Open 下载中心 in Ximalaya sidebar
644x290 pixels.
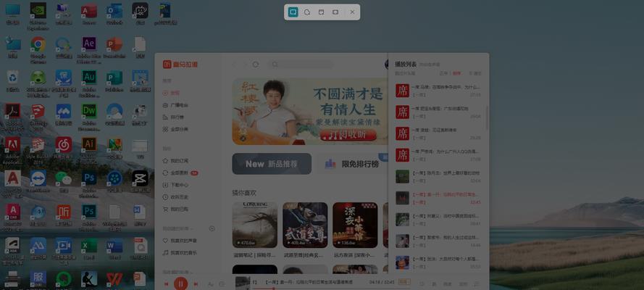(x=176, y=185)
